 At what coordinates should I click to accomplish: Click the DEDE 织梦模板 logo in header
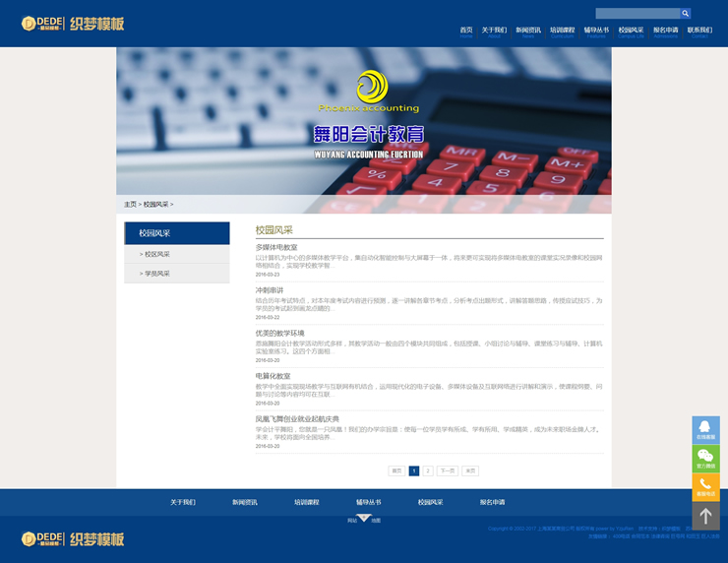point(73,23)
